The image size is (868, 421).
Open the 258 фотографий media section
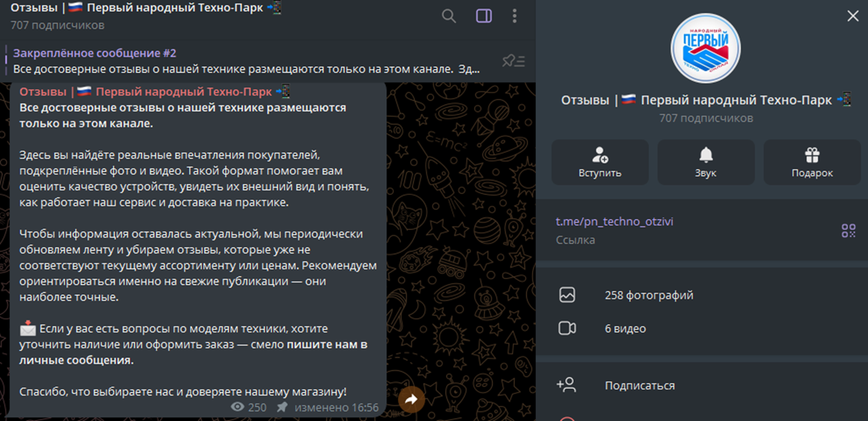pos(649,295)
